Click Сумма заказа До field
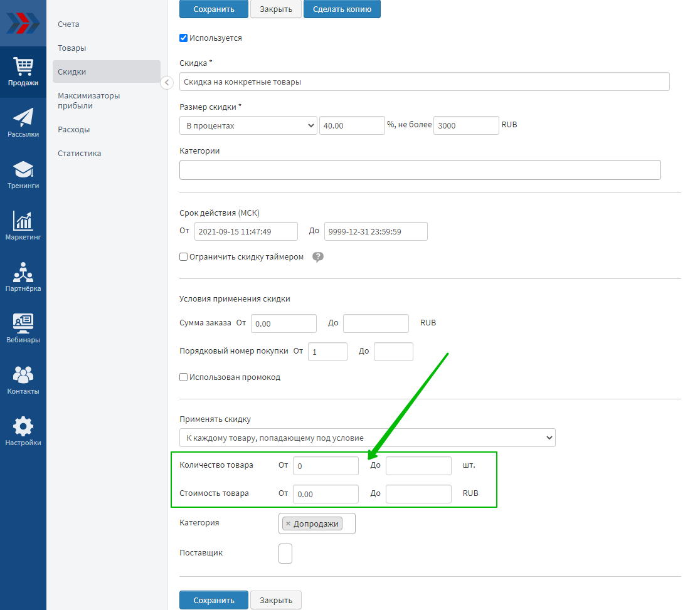 pos(376,323)
